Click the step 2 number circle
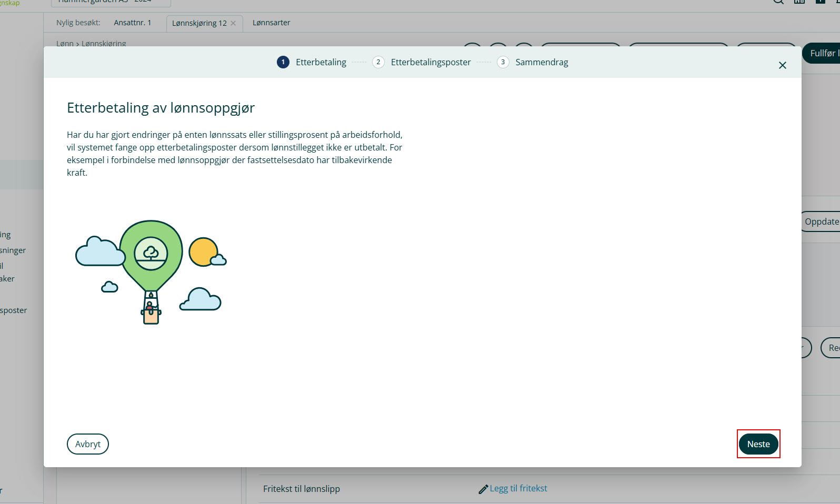Viewport: 840px width, 504px height. pyautogui.click(x=378, y=62)
